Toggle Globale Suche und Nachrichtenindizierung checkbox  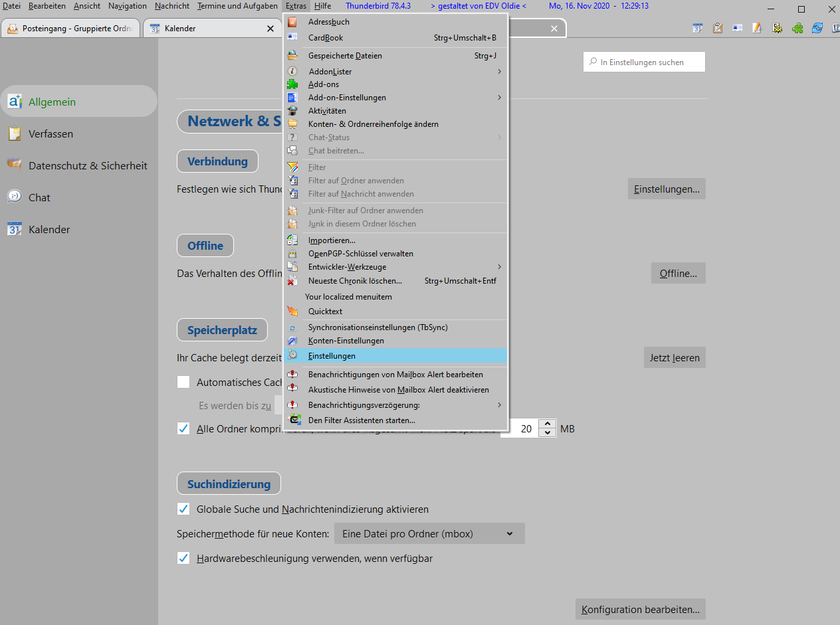183,509
